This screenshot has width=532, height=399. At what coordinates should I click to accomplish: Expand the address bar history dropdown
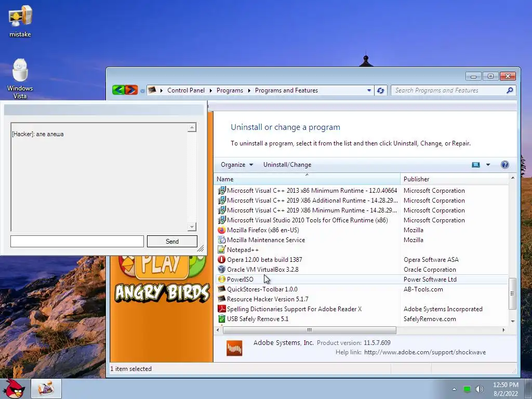(x=369, y=90)
